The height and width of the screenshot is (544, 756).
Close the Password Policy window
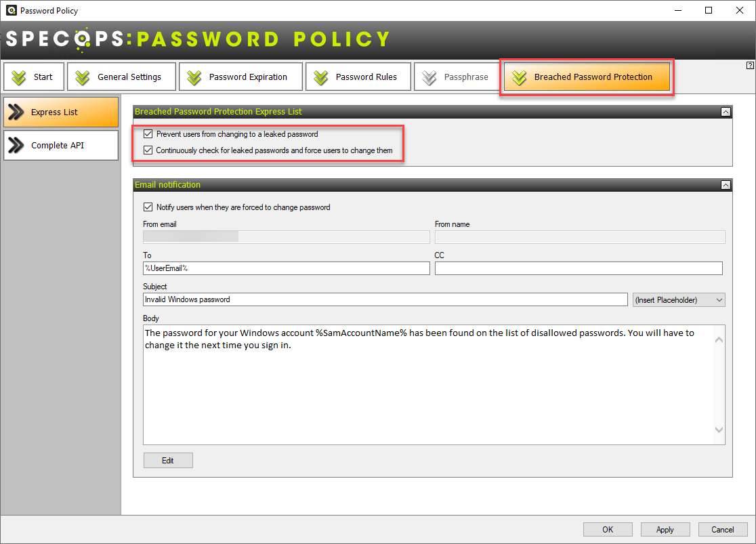point(740,10)
